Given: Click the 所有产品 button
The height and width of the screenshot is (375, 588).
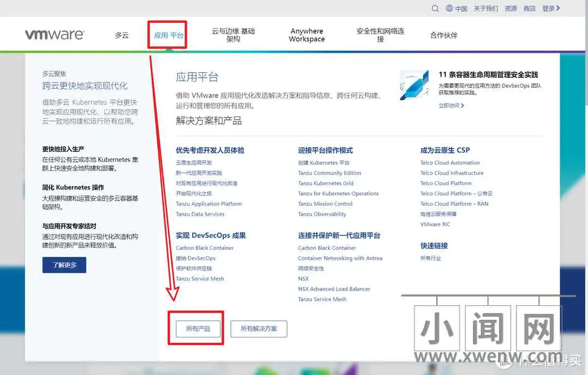Looking at the screenshot, I should tap(198, 329).
